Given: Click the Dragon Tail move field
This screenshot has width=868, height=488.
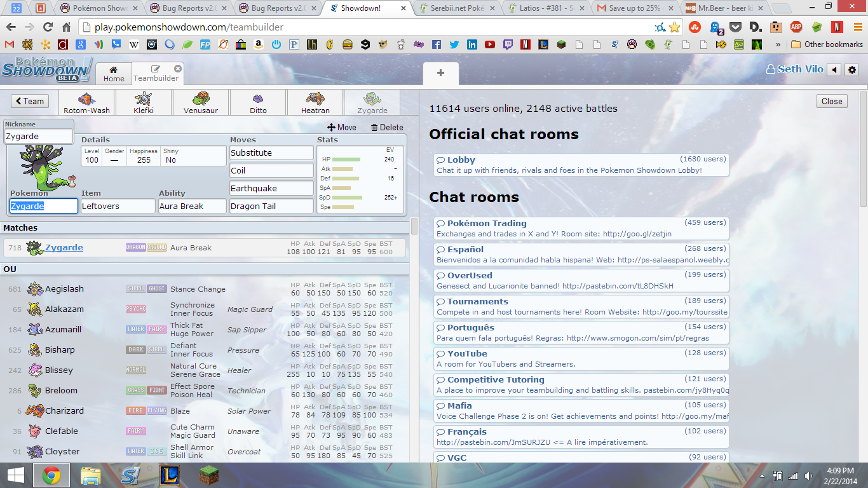Looking at the screenshot, I should tap(271, 206).
